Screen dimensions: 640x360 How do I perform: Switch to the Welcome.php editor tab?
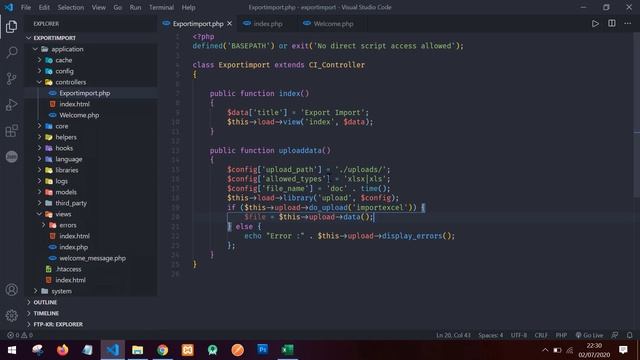tap(333, 24)
